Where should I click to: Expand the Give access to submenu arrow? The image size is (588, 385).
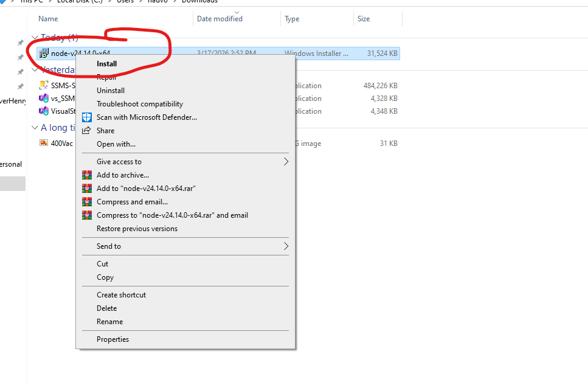pos(286,162)
